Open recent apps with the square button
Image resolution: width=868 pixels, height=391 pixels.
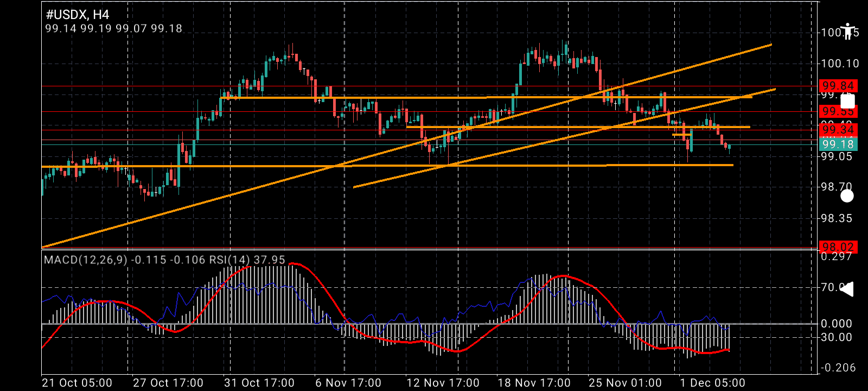point(847,102)
